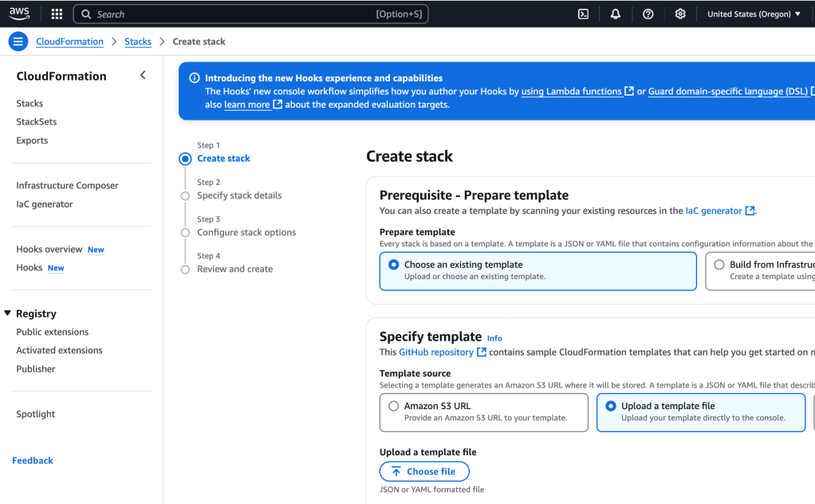The height and width of the screenshot is (504, 815).
Task: Select Upload a template file option
Action: [611, 406]
